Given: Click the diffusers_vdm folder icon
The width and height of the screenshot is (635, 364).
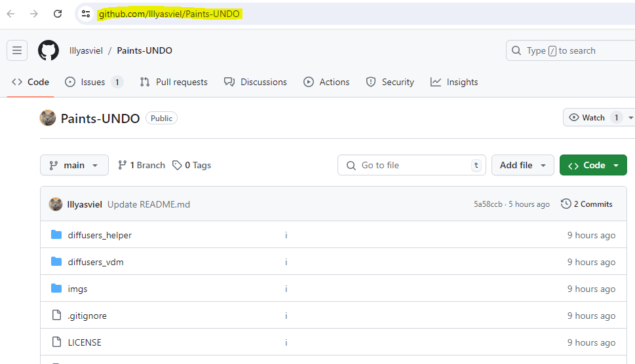Looking at the screenshot, I should coord(56,262).
